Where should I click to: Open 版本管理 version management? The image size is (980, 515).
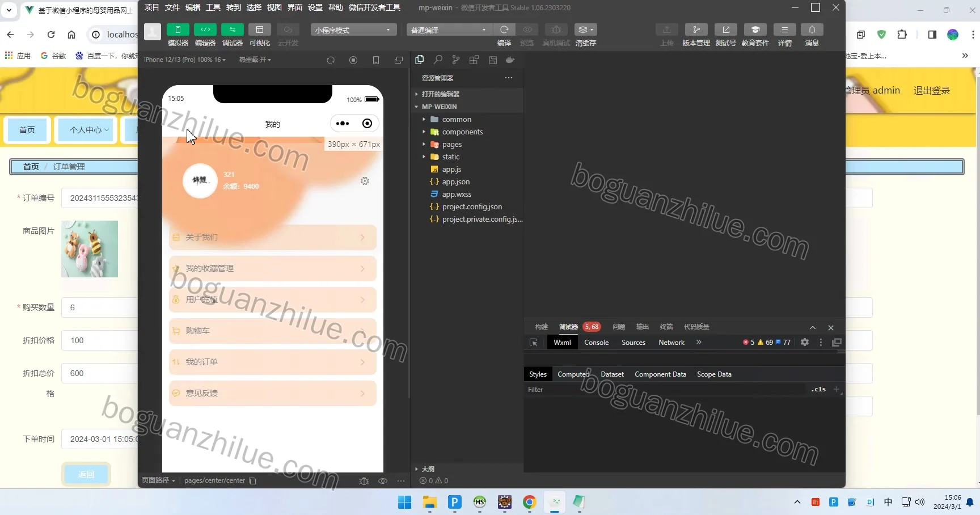(x=696, y=29)
